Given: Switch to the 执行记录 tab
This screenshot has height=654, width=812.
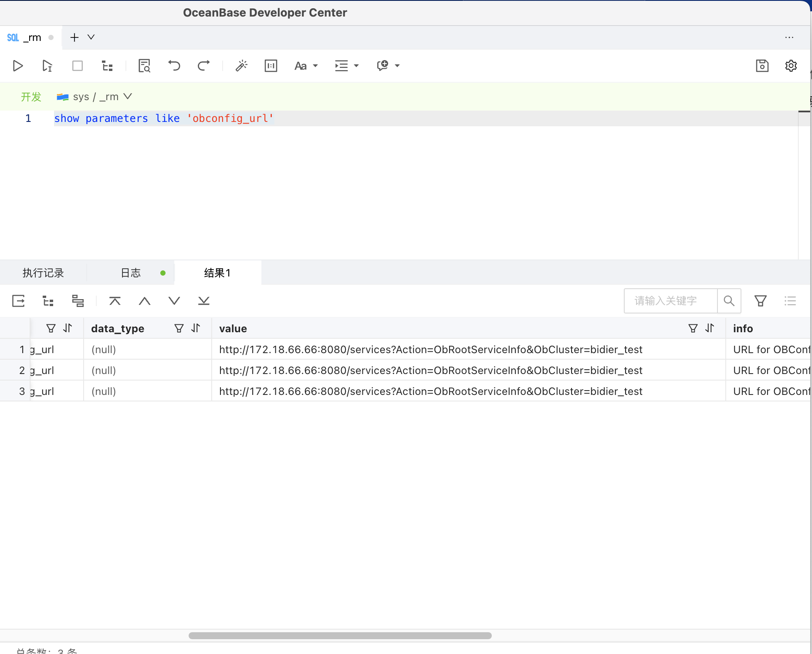Looking at the screenshot, I should (43, 273).
